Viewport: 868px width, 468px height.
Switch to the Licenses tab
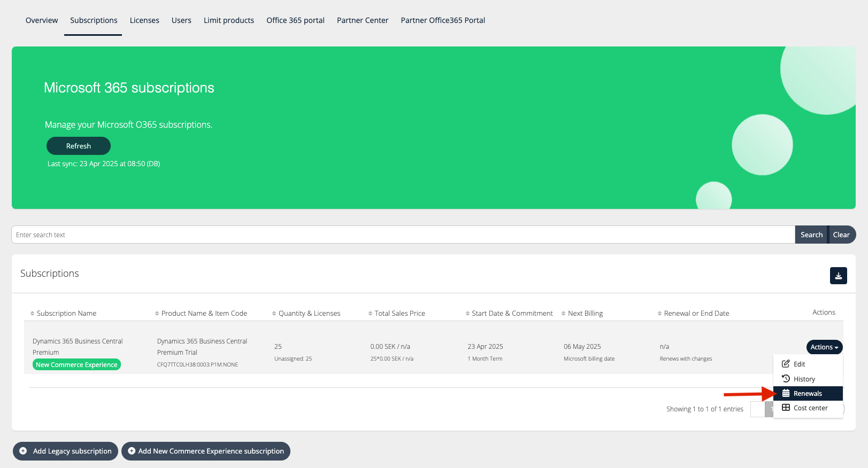pos(144,20)
